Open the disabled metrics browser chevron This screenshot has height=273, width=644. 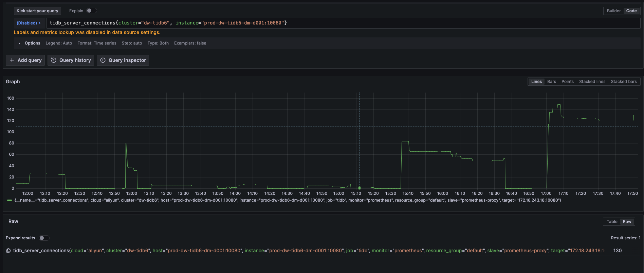click(29, 23)
